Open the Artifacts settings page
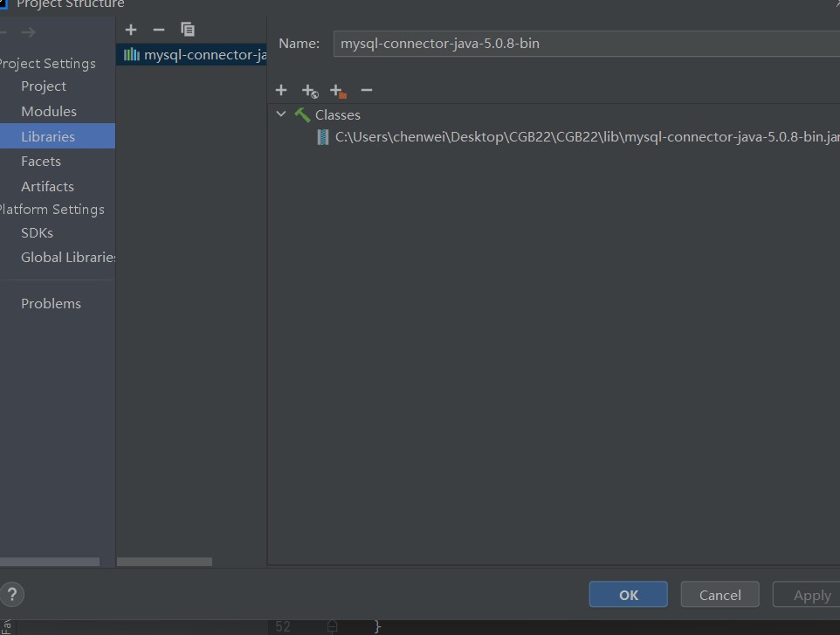Screen dimensions: 840x635 47,186
